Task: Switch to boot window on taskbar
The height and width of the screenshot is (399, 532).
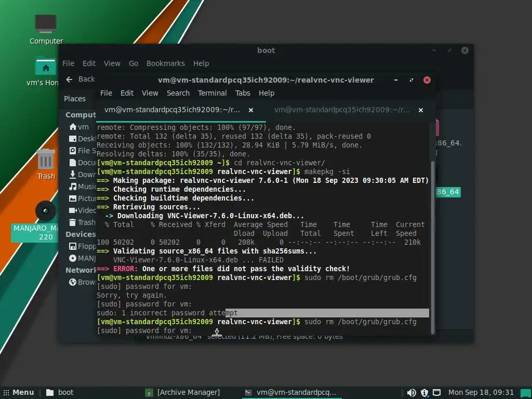Action: [x=60, y=393]
